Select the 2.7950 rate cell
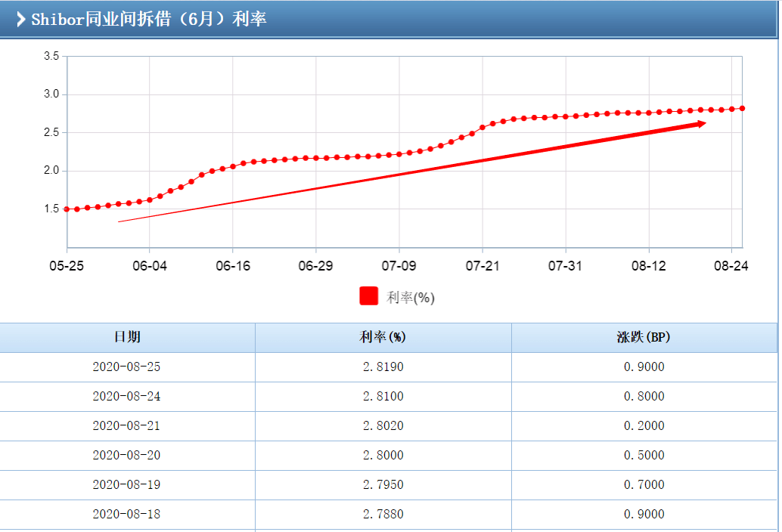 [383, 485]
